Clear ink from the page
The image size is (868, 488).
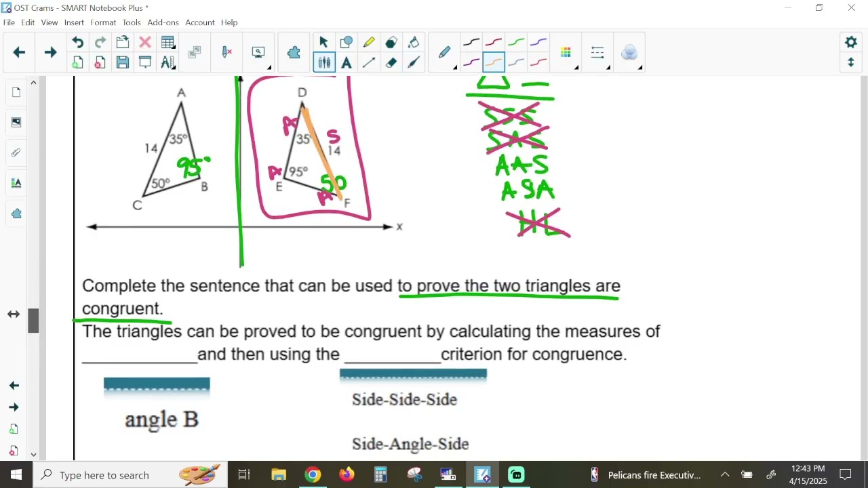pyautogui.click(x=227, y=52)
